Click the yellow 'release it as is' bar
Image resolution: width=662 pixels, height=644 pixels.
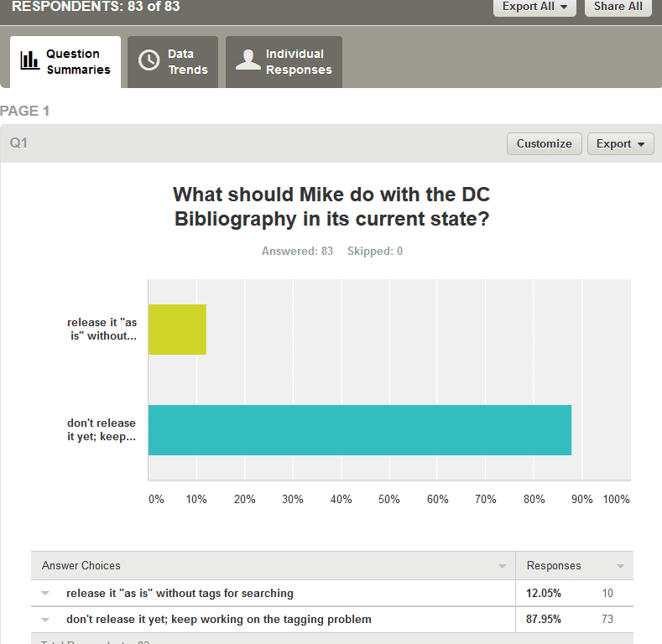tap(177, 330)
